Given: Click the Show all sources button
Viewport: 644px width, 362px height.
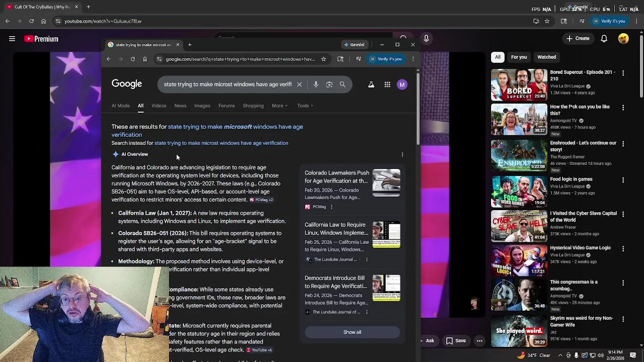Looking at the screenshot, I should 352,332.
